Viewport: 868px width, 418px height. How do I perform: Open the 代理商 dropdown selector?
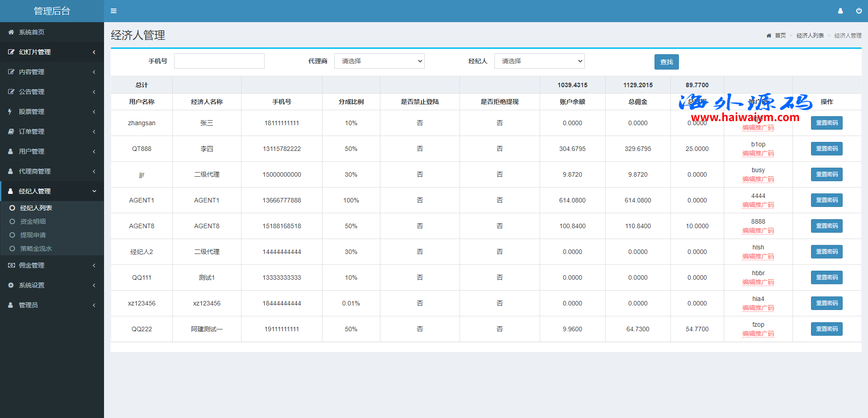(379, 61)
